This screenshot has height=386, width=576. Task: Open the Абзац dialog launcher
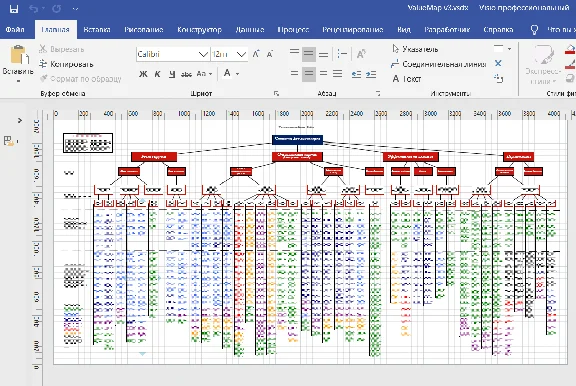[378, 94]
